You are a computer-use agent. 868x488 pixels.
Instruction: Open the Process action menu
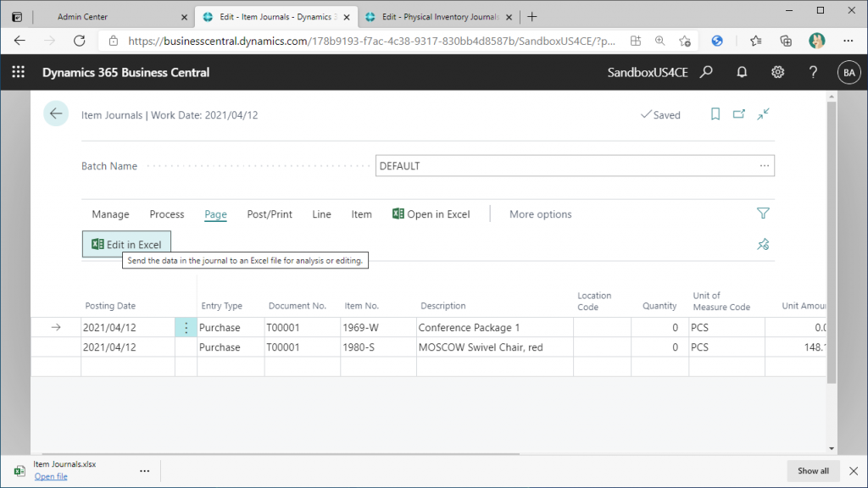coord(167,214)
